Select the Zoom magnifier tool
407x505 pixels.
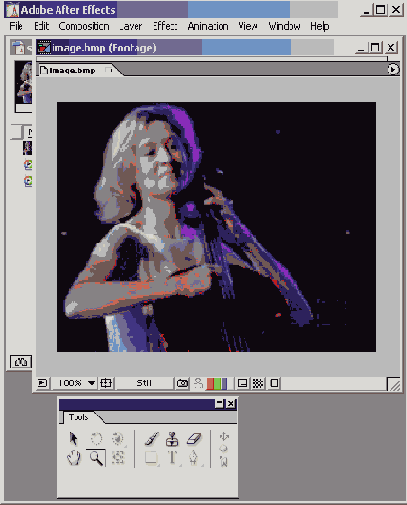(x=96, y=458)
